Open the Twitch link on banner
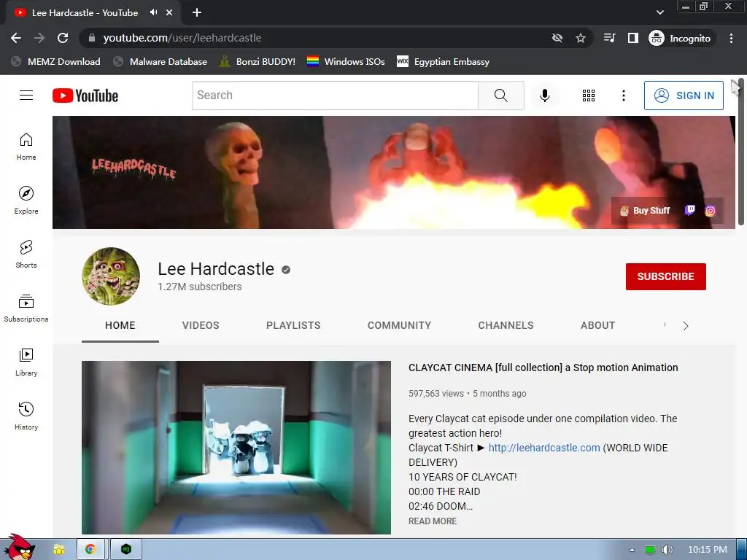 click(689, 210)
